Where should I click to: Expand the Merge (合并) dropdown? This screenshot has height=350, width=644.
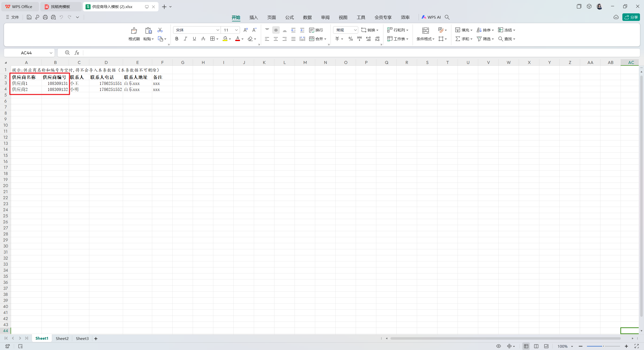pyautogui.click(x=326, y=39)
